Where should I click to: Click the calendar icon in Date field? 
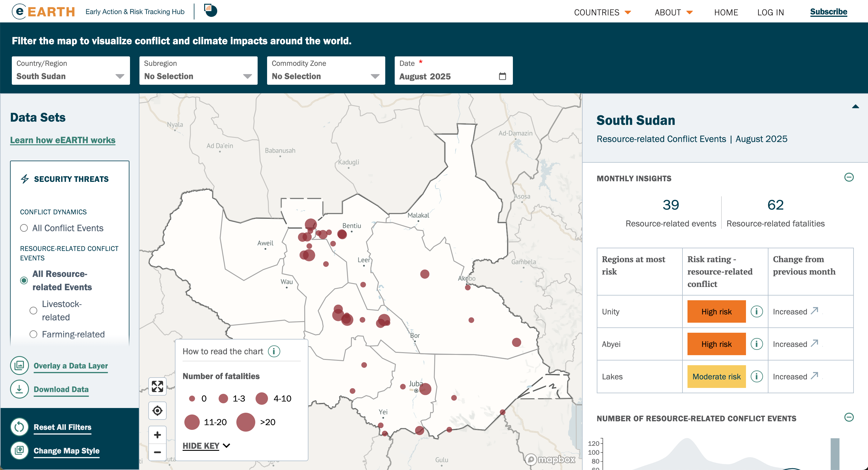tap(502, 76)
